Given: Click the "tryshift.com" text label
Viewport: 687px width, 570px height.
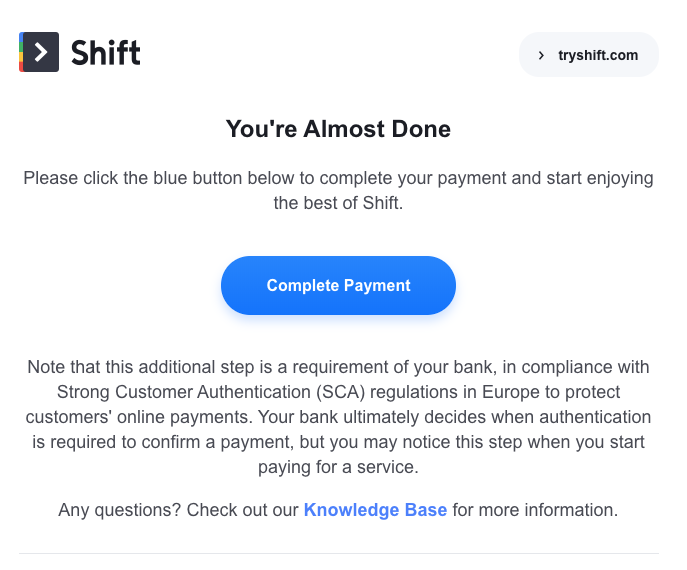Looking at the screenshot, I should click(598, 55).
